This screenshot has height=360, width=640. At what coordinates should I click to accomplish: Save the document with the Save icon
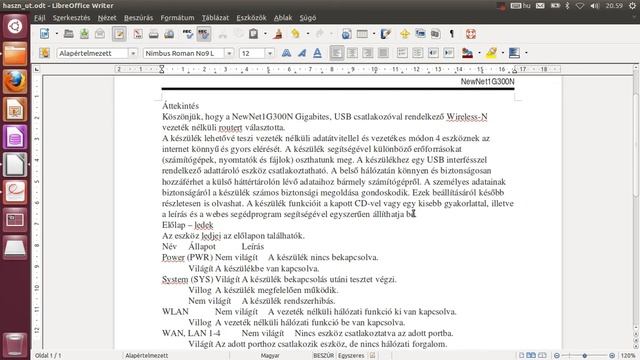(x=84, y=34)
